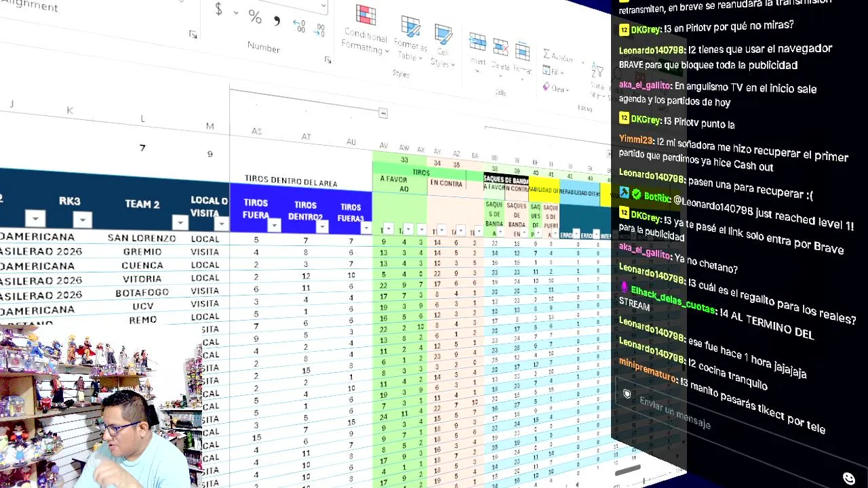Viewport: 868px width, 488px height.
Task: Open the Fill options in Editing group
Action: (553, 71)
